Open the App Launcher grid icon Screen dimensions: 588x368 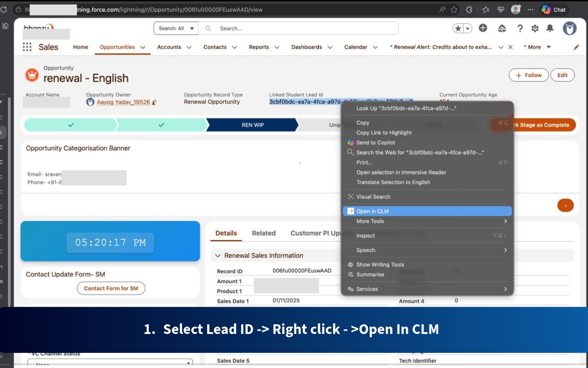click(27, 47)
